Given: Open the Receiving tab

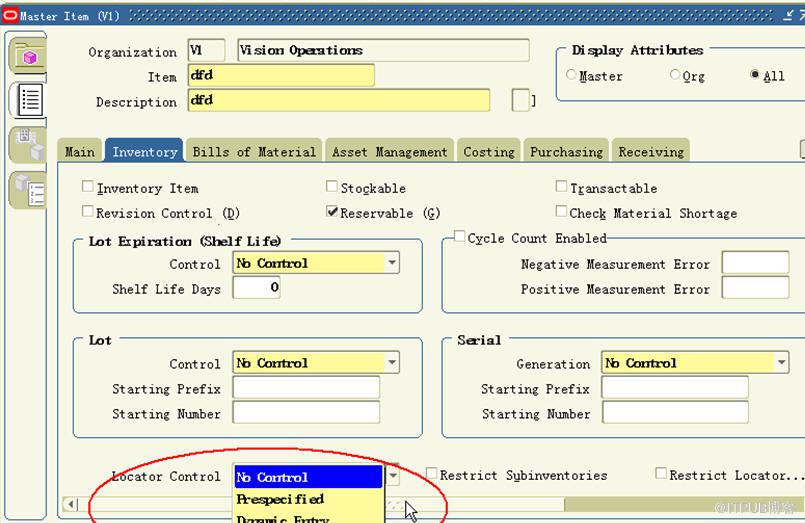Looking at the screenshot, I should click(651, 151).
